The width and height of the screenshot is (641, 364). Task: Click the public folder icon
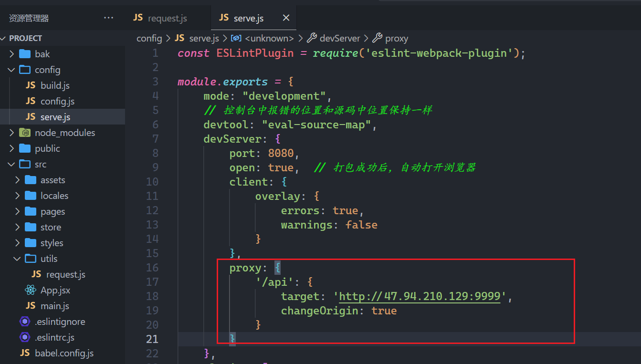(25, 148)
